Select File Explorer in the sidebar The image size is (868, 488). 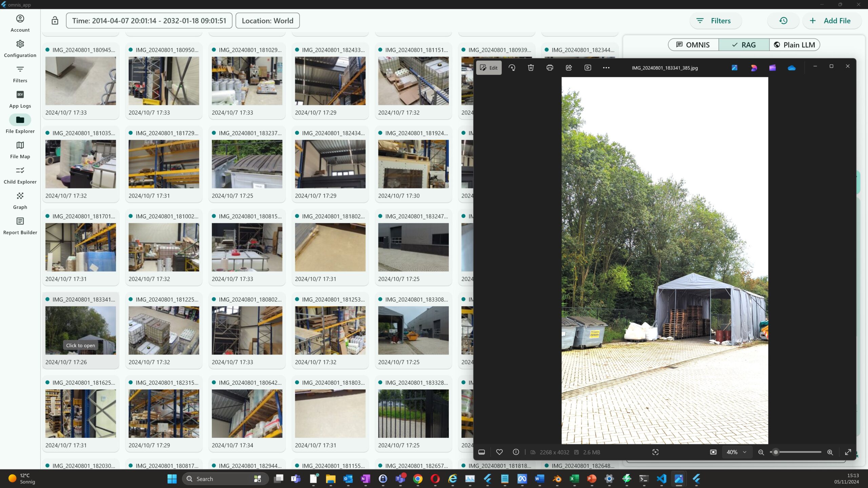point(20,125)
